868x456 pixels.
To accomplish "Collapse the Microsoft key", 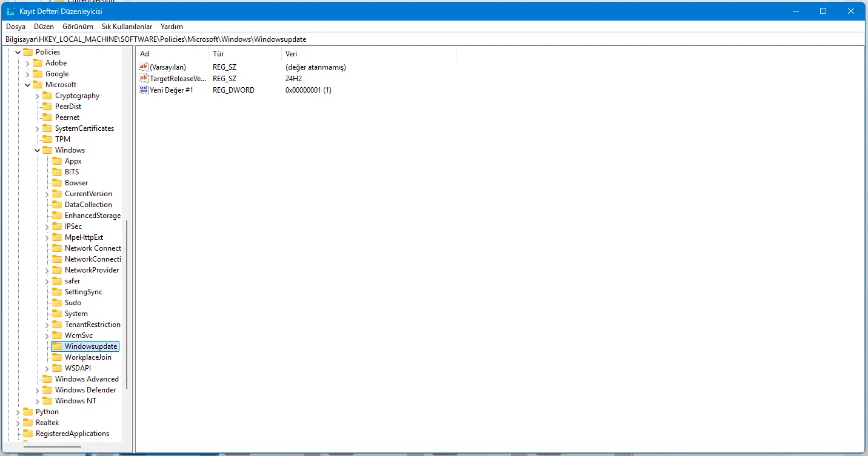I will coord(28,85).
